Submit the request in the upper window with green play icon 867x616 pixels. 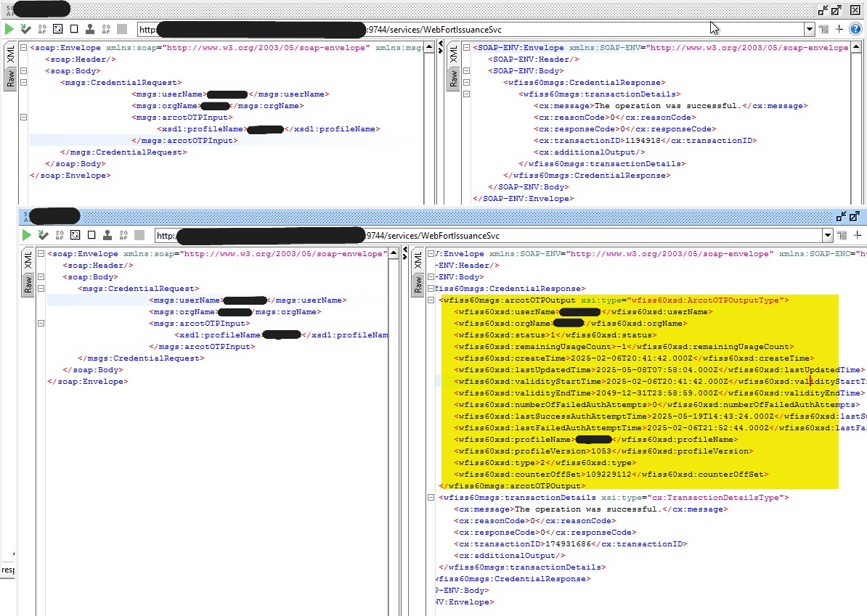pos(9,29)
